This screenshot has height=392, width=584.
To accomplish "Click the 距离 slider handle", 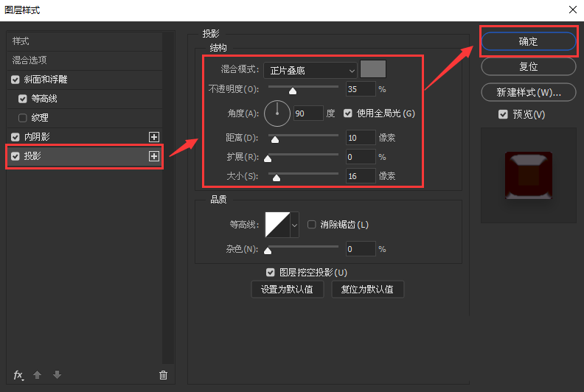I will (275, 139).
